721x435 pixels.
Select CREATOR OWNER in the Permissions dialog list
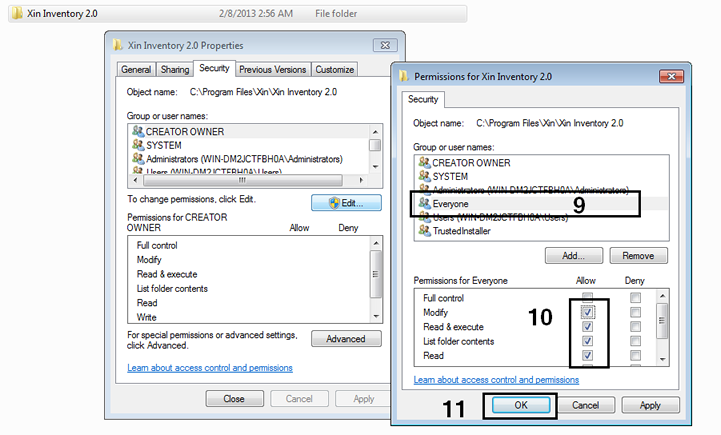point(541,163)
